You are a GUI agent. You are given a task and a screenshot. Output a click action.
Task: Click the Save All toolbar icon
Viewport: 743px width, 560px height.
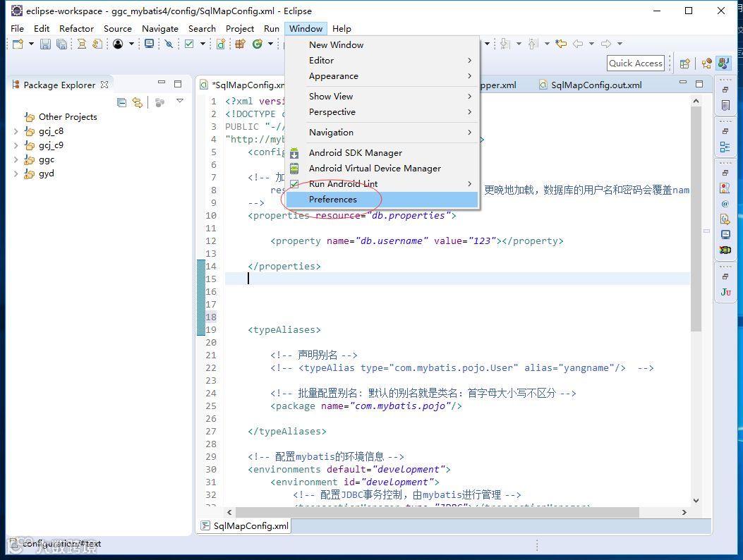(61, 44)
